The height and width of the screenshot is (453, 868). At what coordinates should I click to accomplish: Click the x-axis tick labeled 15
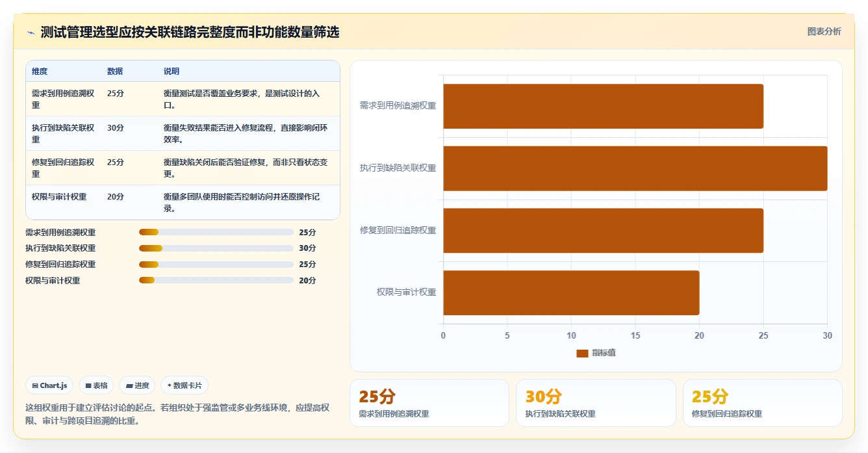pos(635,336)
